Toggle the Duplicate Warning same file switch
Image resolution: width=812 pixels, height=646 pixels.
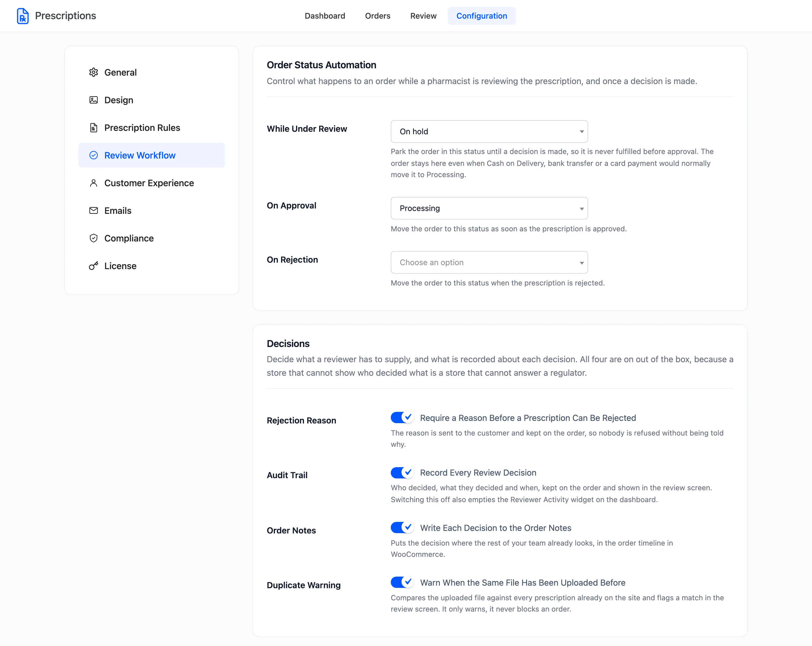(x=402, y=582)
